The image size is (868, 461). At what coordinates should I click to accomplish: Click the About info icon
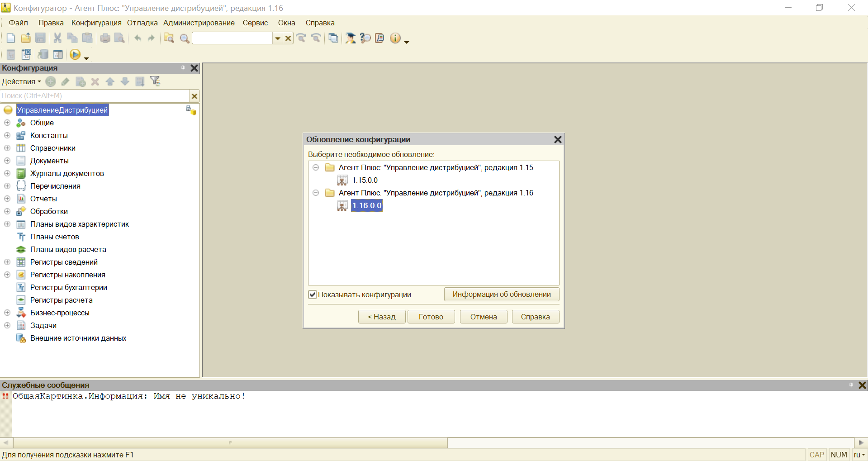click(x=395, y=38)
